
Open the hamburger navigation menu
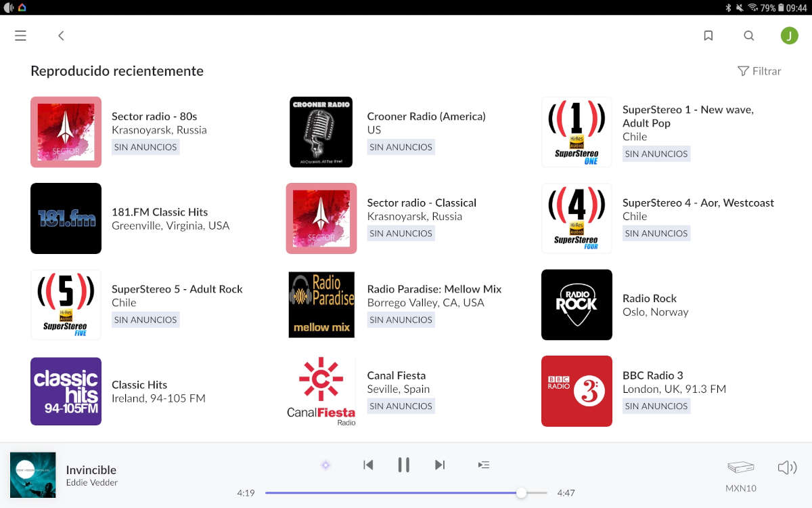tap(20, 36)
